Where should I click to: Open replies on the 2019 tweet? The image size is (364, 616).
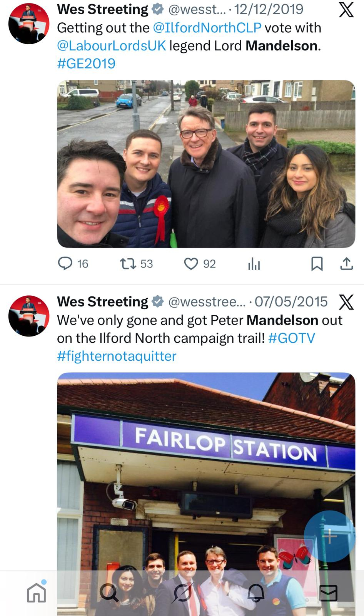[x=73, y=264]
